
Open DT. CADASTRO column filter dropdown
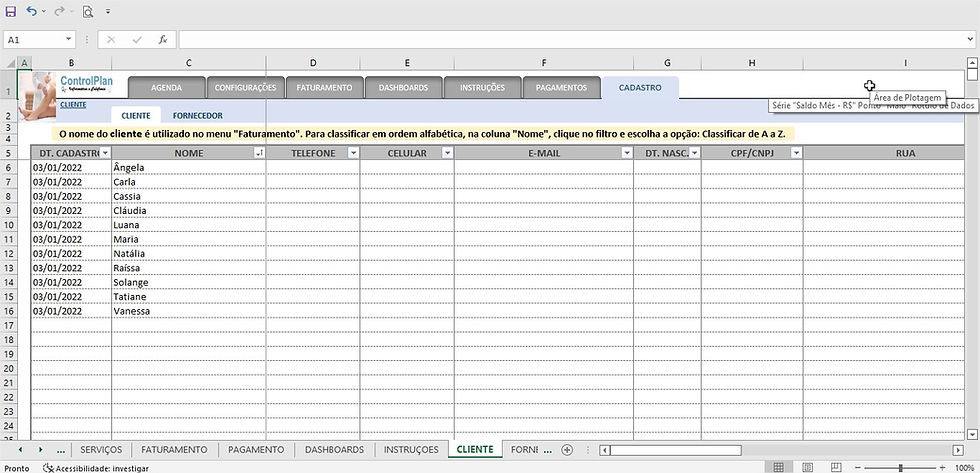105,153
